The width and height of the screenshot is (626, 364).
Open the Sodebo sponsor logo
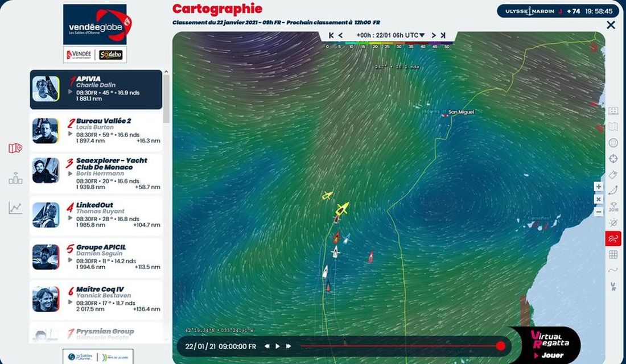pyautogui.click(x=111, y=54)
